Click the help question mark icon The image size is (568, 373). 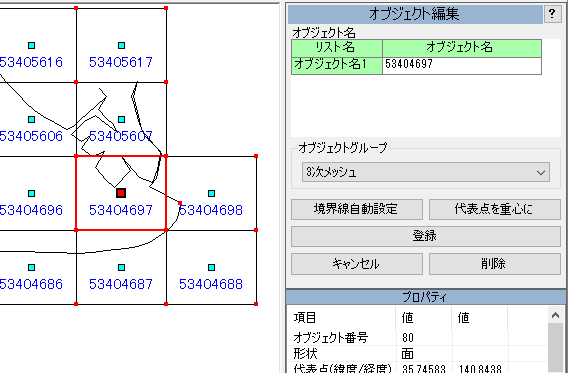pos(552,14)
